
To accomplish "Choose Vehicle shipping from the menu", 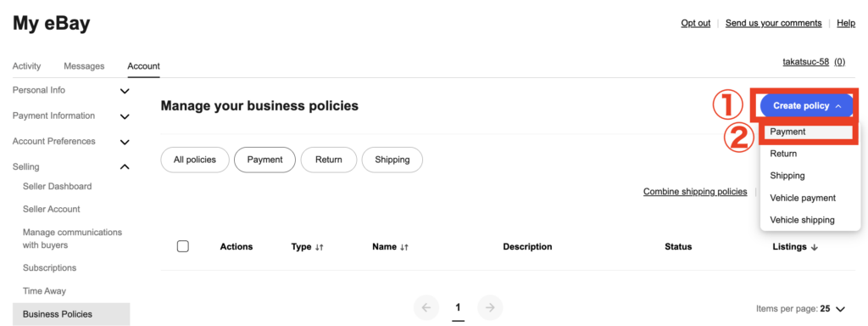I will coord(802,220).
